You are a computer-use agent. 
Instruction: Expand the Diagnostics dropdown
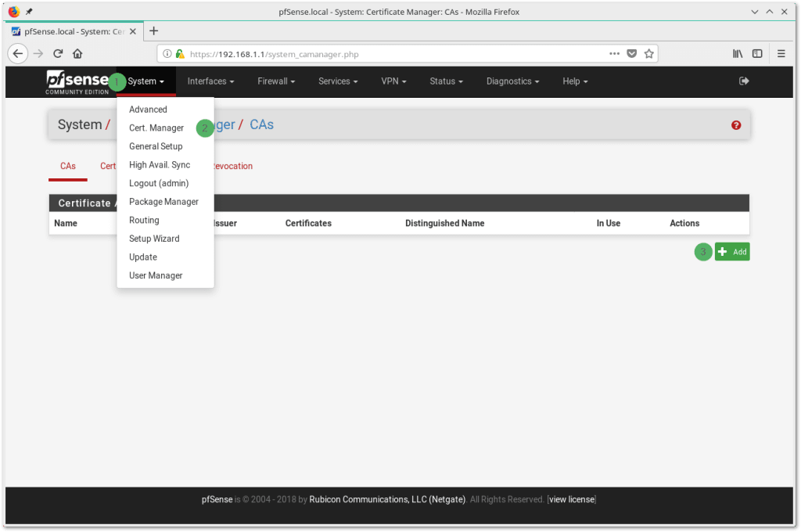pyautogui.click(x=512, y=81)
